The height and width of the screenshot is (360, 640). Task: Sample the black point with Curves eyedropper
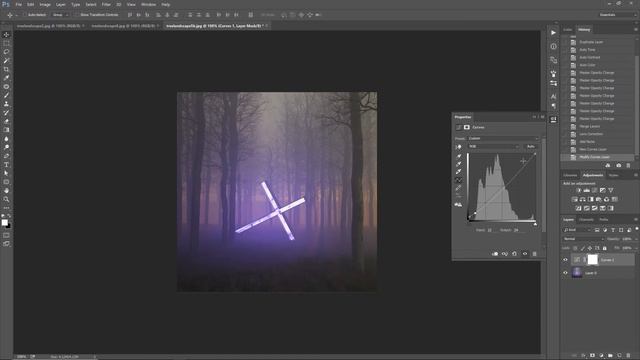point(459,156)
